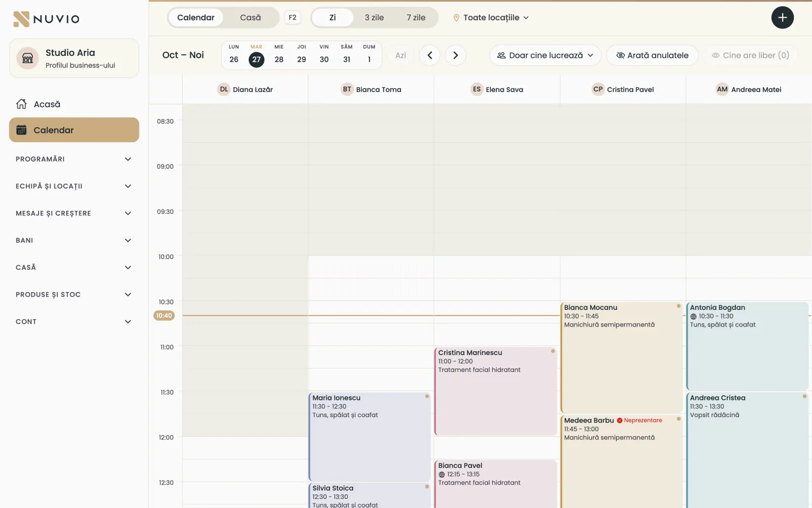
Task: Click Cristina Pavel CP avatar
Action: coord(598,89)
